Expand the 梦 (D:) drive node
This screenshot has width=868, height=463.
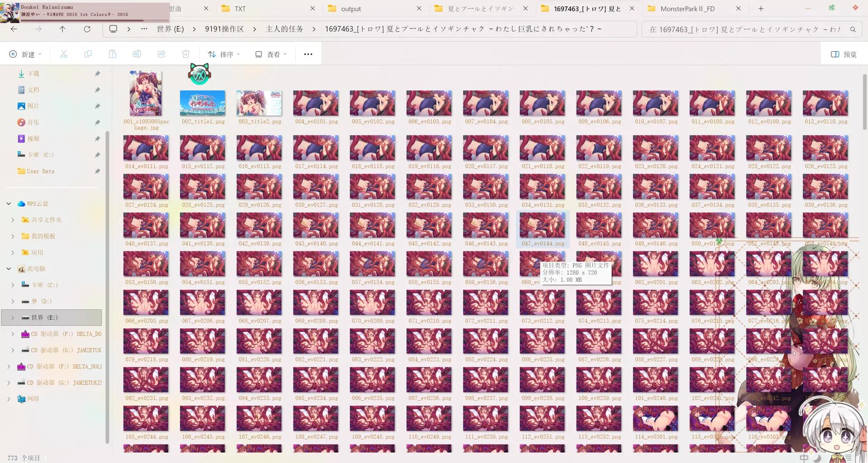coord(13,302)
